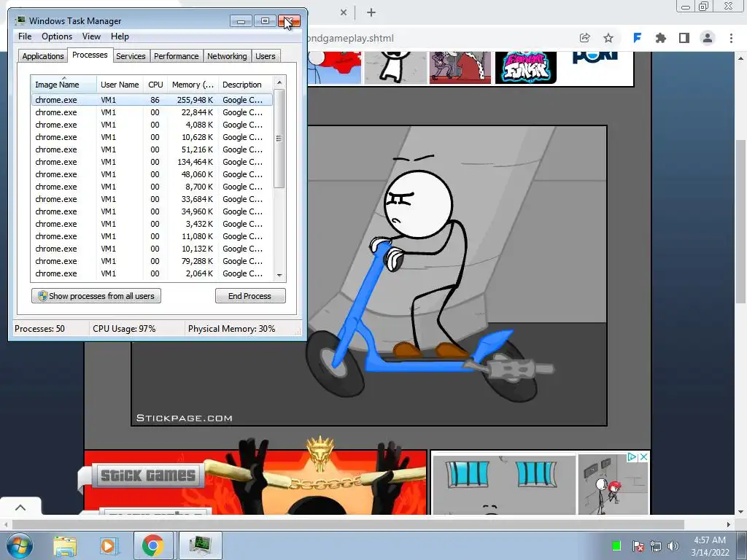Image resolution: width=747 pixels, height=560 pixels.
Task: Select chrome.exe row using 8,700 K memory
Action: [152, 187]
